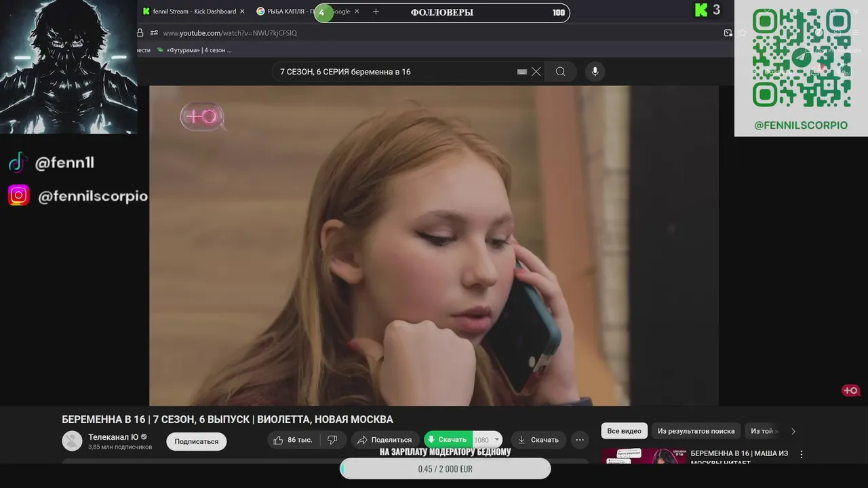Share the video via Поделиться
The height and width of the screenshot is (488, 868).
[x=384, y=440]
